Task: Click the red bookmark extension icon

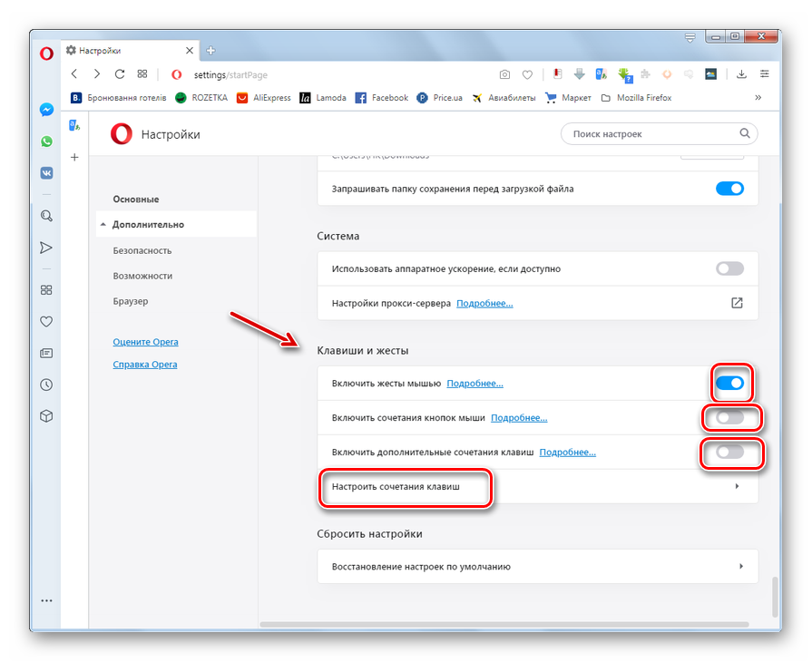Action: point(557,74)
